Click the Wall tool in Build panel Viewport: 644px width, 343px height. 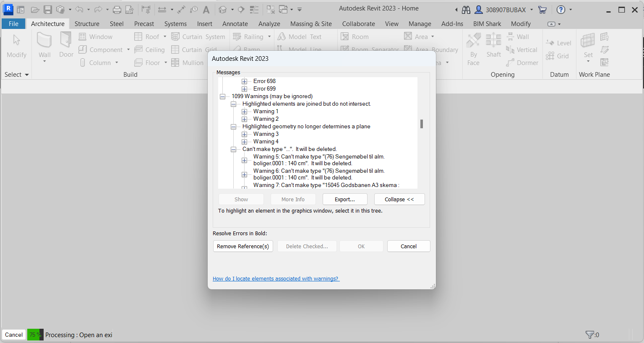(x=44, y=46)
